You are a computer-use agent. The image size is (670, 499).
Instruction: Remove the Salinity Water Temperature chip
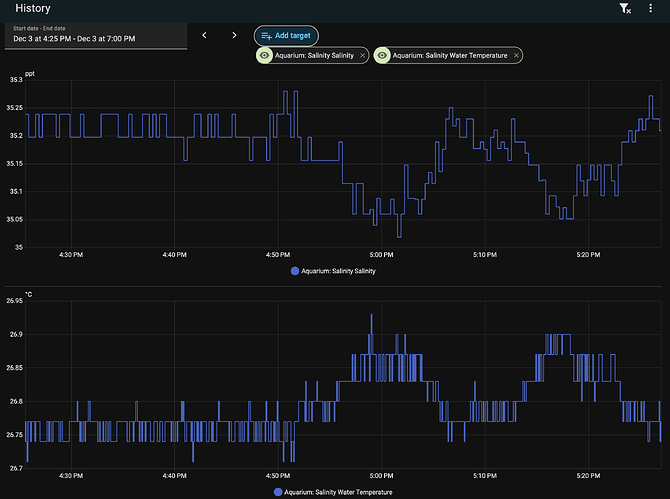pos(516,56)
